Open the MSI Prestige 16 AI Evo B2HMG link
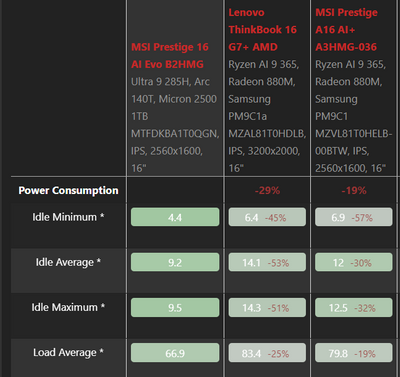The height and width of the screenshot is (377, 400). point(170,56)
